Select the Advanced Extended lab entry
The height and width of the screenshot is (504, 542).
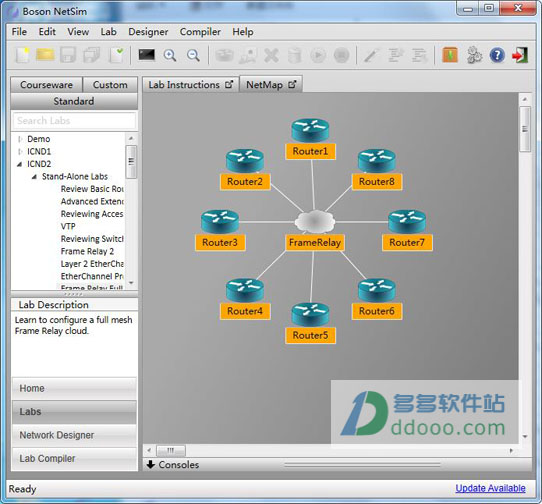click(x=92, y=202)
